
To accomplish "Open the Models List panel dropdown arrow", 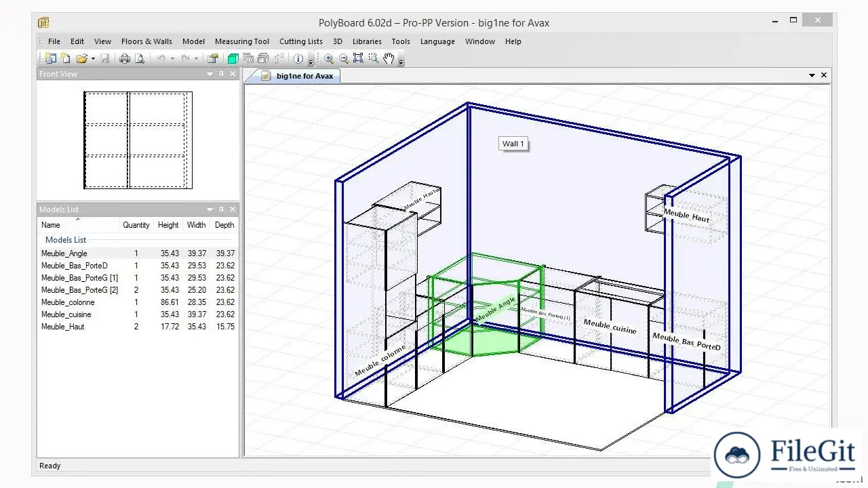I will (x=210, y=209).
